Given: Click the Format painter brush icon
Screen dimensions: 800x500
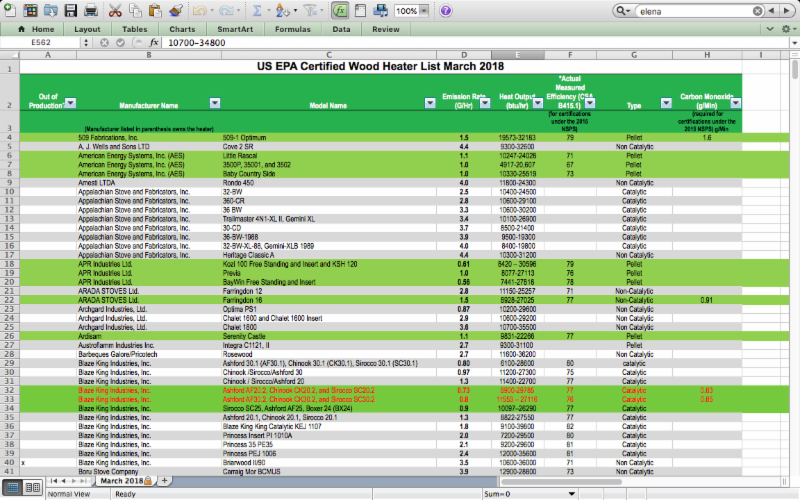Looking at the screenshot, I should pos(176,11).
